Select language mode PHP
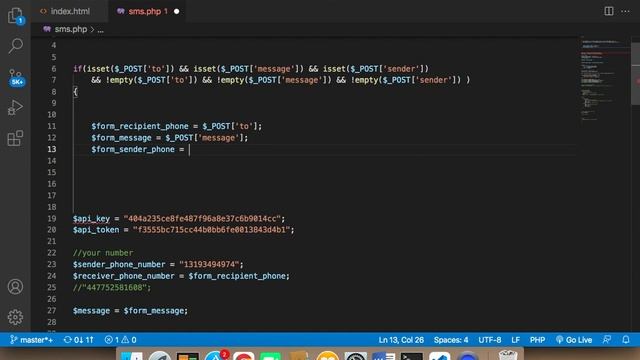 [x=537, y=340]
